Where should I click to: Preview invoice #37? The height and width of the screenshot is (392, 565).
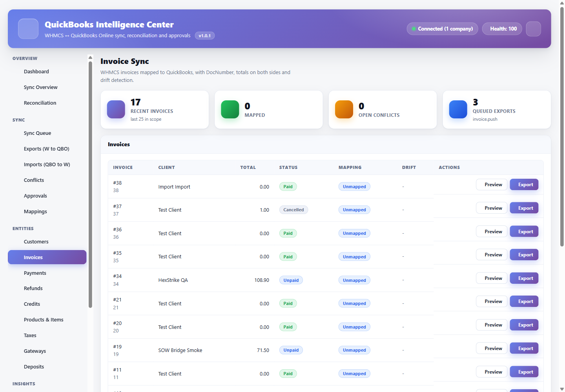coord(492,208)
